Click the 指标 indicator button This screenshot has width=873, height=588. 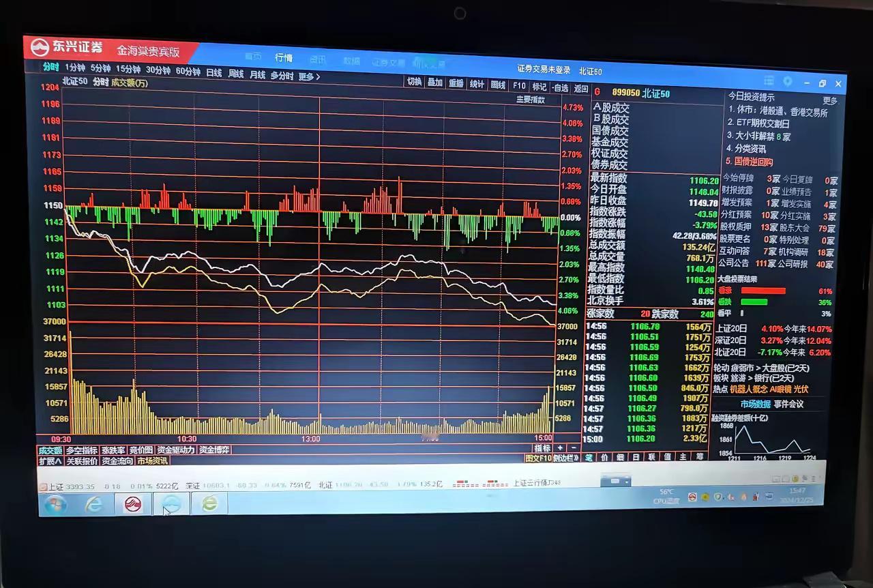(x=542, y=448)
